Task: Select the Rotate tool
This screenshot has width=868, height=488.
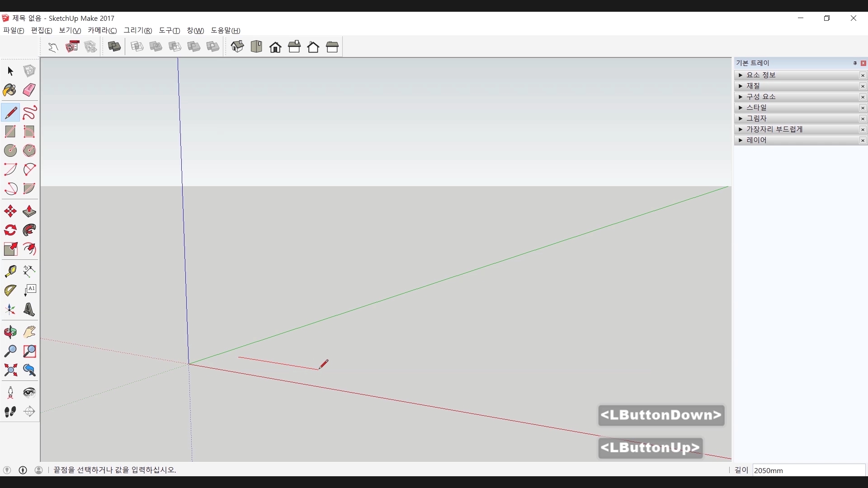Action: pyautogui.click(x=10, y=230)
